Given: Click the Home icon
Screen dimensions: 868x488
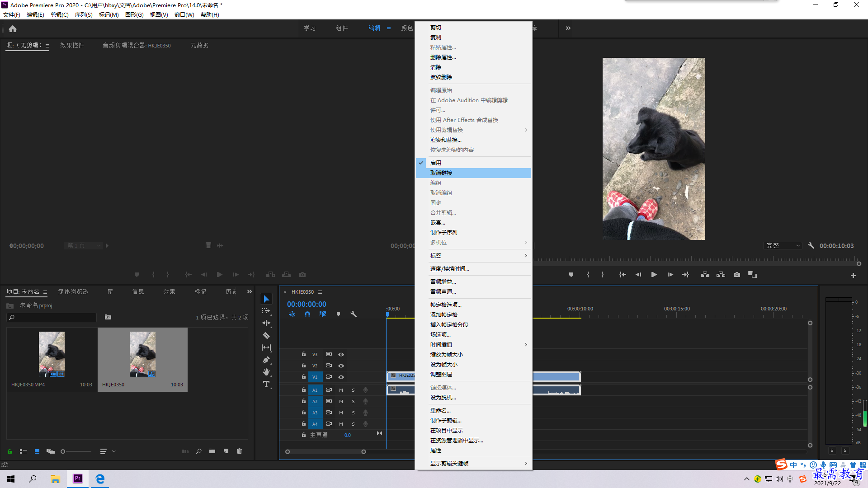Looking at the screenshot, I should coord(13,28).
